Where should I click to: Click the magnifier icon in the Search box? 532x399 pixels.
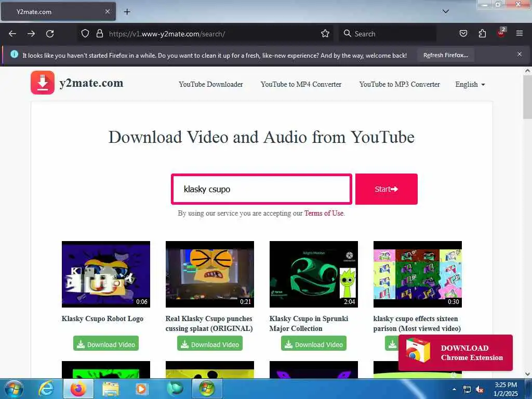click(347, 33)
